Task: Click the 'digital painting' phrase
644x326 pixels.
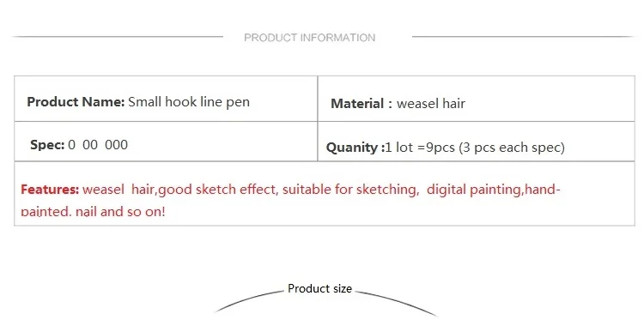Action: pos(473,190)
